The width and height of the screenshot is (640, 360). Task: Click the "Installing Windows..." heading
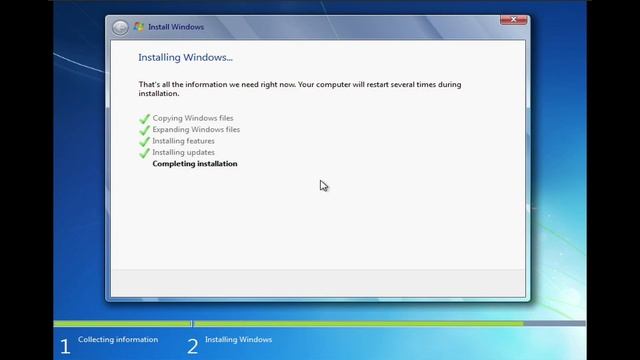pyautogui.click(x=185, y=58)
